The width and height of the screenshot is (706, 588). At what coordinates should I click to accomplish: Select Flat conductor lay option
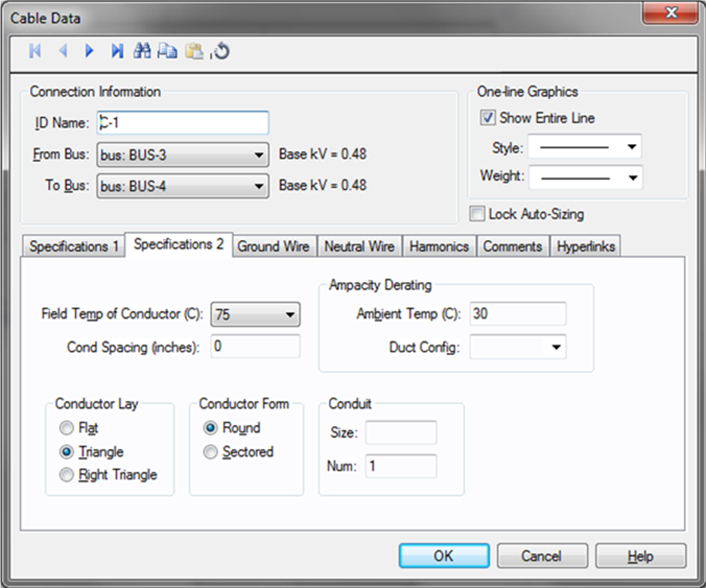tap(67, 429)
